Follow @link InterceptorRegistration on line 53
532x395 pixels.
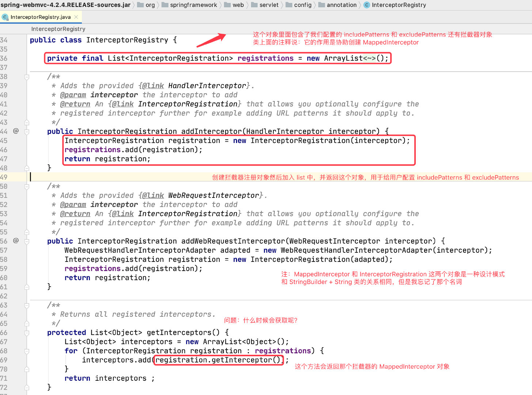point(187,214)
